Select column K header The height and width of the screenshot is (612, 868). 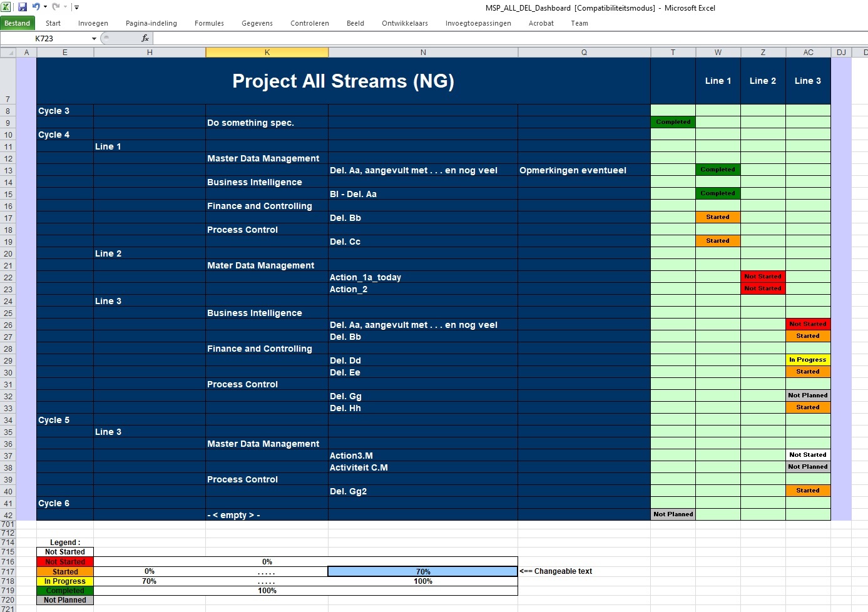267,53
